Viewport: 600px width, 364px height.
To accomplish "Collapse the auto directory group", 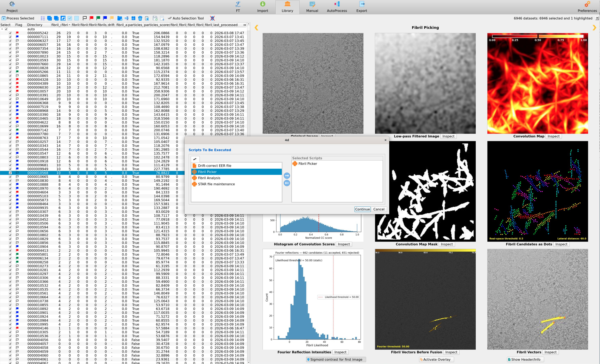I will click(x=2, y=29).
